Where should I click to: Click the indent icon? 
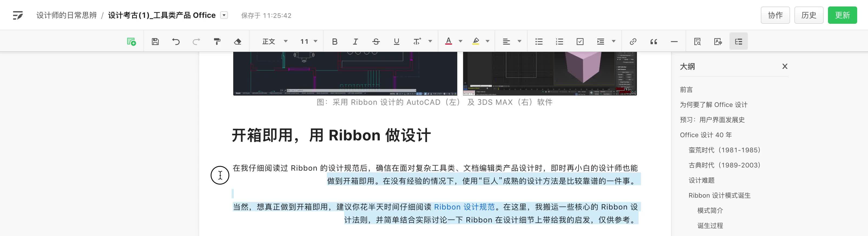[x=600, y=41]
